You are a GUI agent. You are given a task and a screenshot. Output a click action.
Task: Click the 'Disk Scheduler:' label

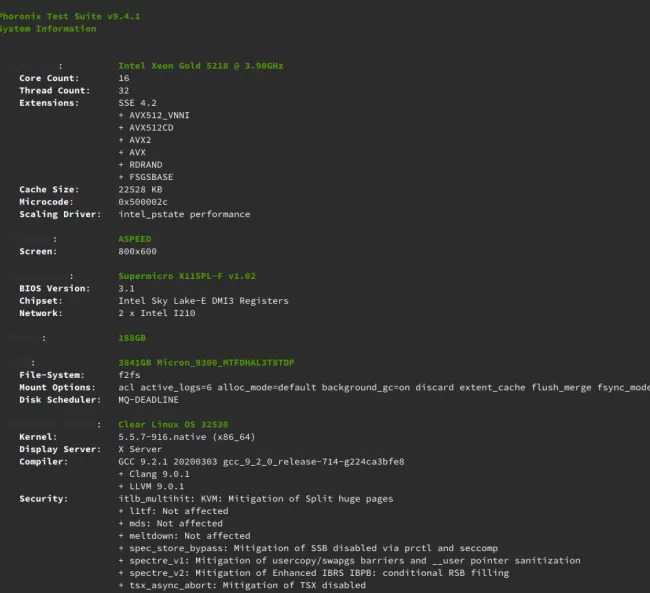click(x=60, y=400)
